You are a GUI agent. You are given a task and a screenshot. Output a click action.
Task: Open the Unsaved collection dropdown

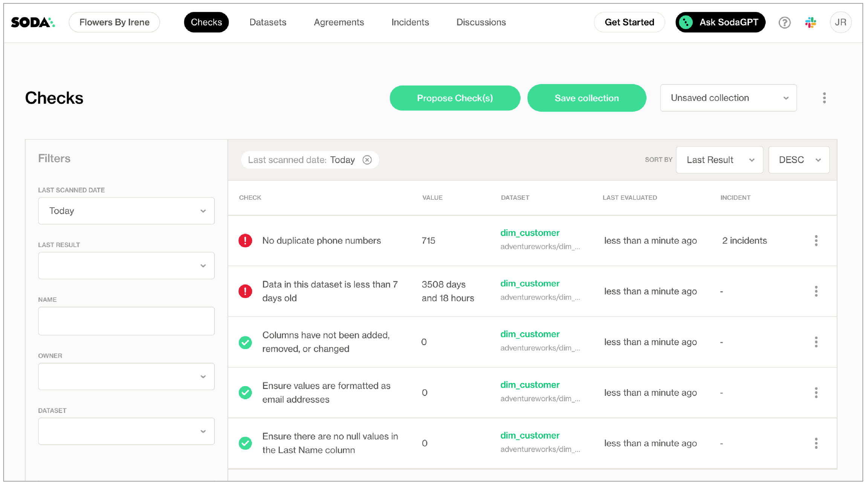coord(728,98)
